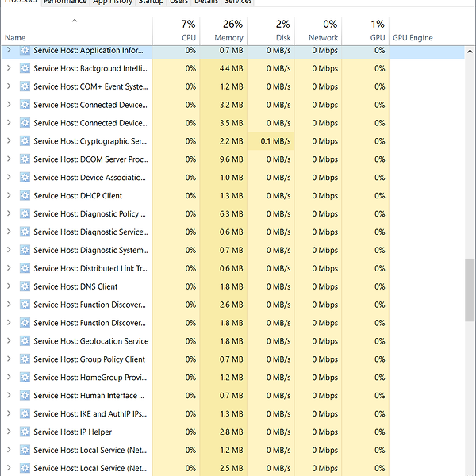Select the 'Service Host: Background Intelli...' row name
Viewport: 476px width, 476px height.
tap(90, 68)
